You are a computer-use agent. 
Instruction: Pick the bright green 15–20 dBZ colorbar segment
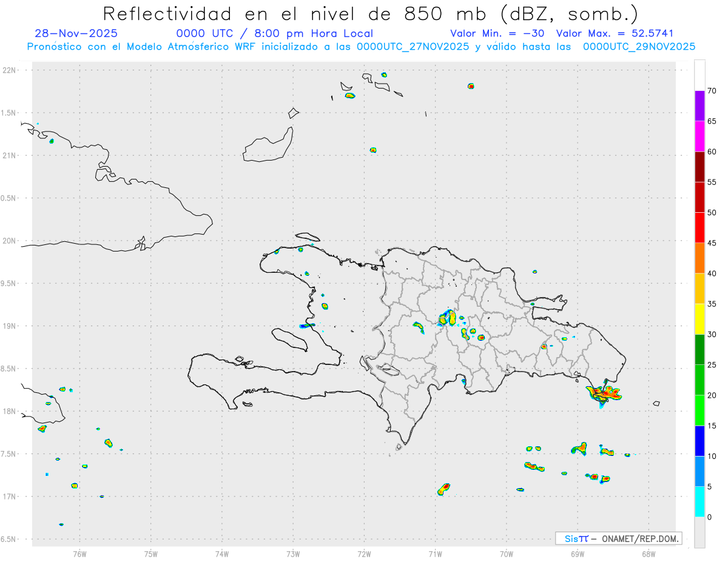click(699, 410)
